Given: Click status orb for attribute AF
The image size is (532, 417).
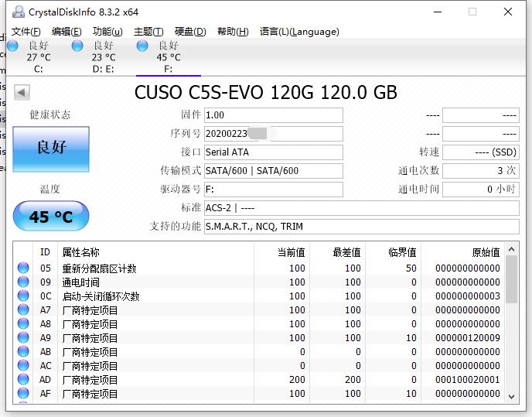Looking at the screenshot, I should pos(23,393).
